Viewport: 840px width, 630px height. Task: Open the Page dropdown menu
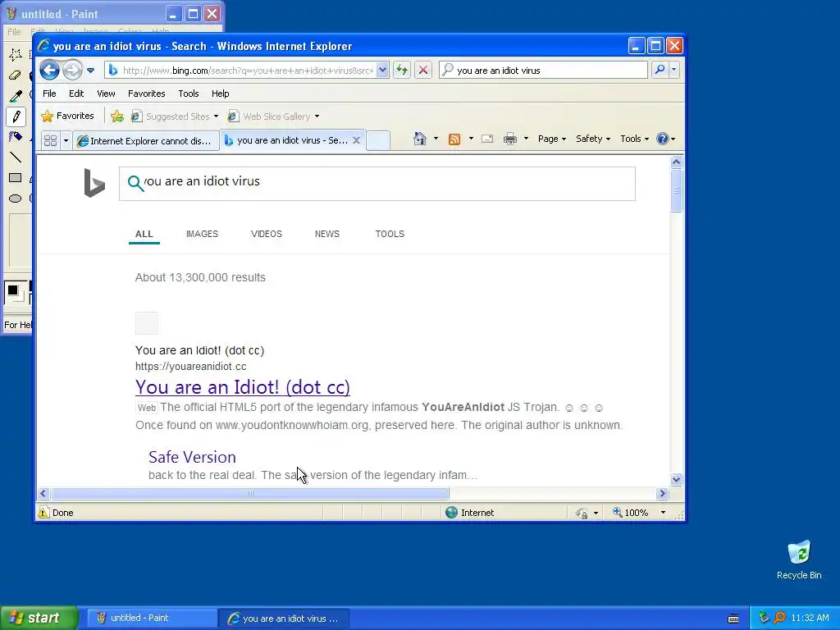pyautogui.click(x=552, y=139)
